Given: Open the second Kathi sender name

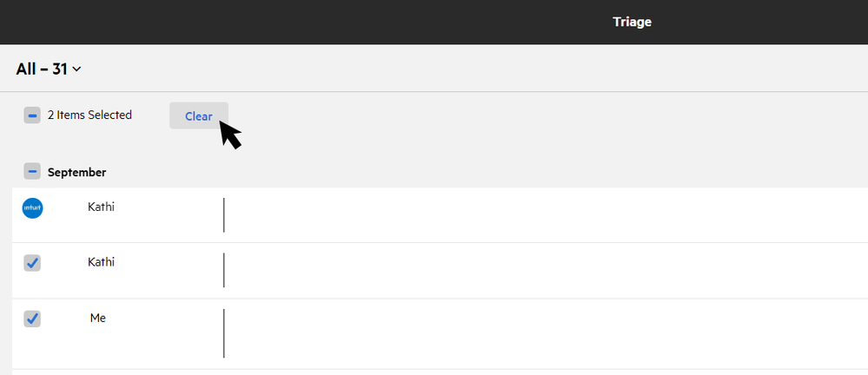Looking at the screenshot, I should coord(101,262).
